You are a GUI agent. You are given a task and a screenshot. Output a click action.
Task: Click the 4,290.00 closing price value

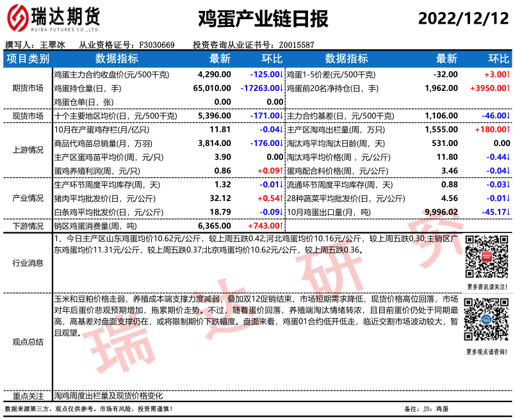[214, 74]
